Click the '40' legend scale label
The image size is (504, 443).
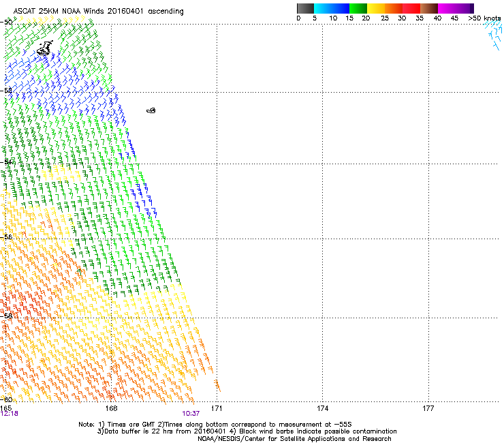point(437,18)
